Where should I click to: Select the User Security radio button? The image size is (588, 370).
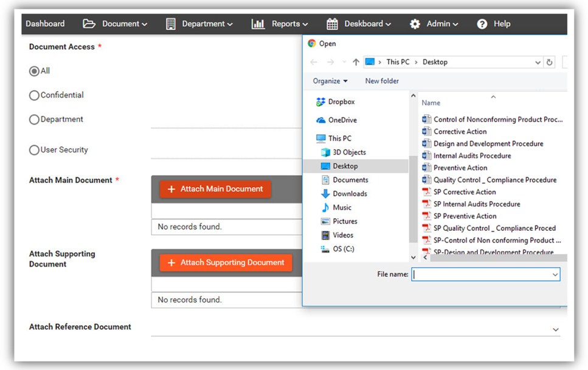(34, 150)
